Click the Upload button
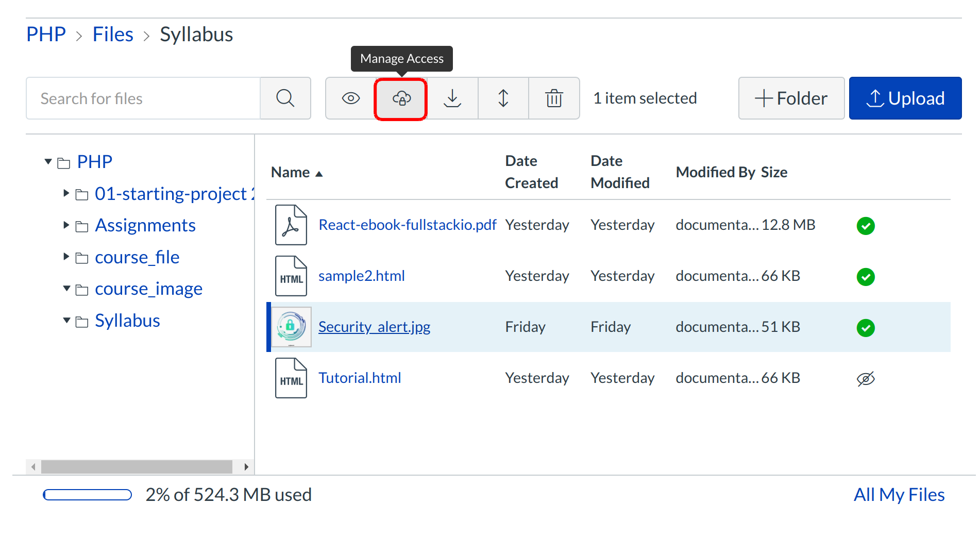This screenshot has height=537, width=980. [x=905, y=98]
